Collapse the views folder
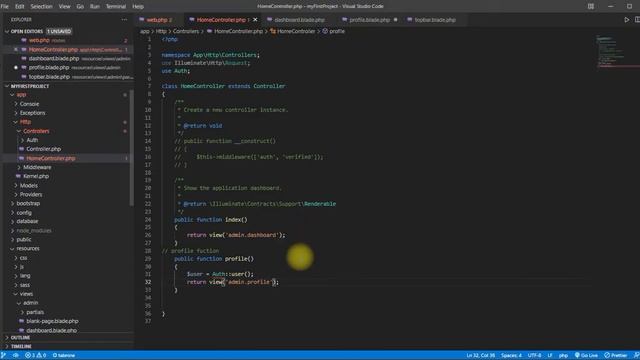 [x=16, y=294]
